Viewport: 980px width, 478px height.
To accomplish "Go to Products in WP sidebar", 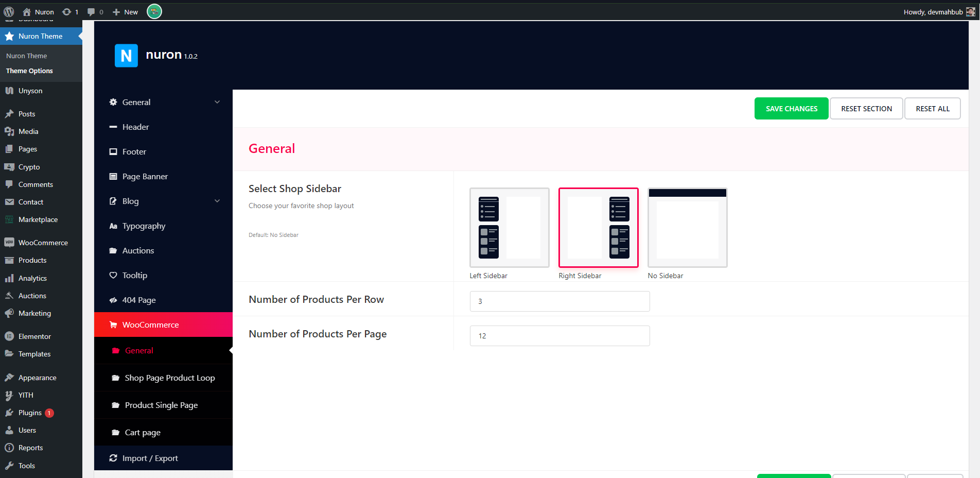I will (x=41, y=260).
